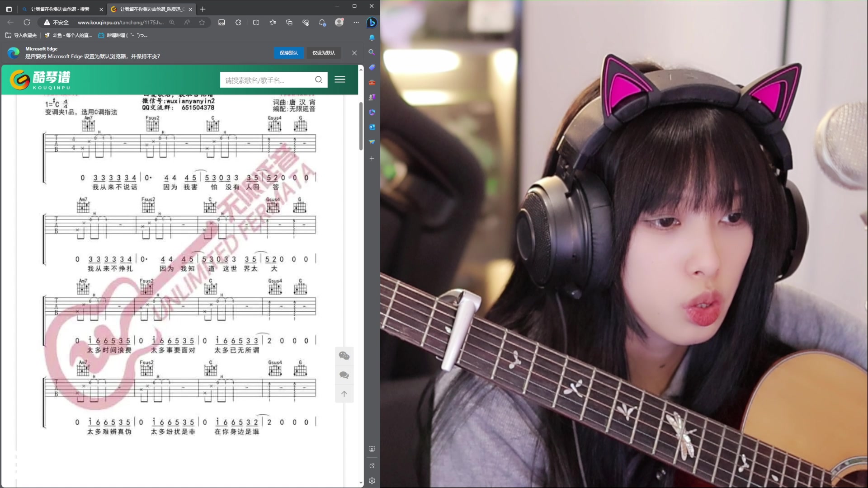Add this page to favorites with star
This screenshot has width=868, height=488.
coord(202,22)
